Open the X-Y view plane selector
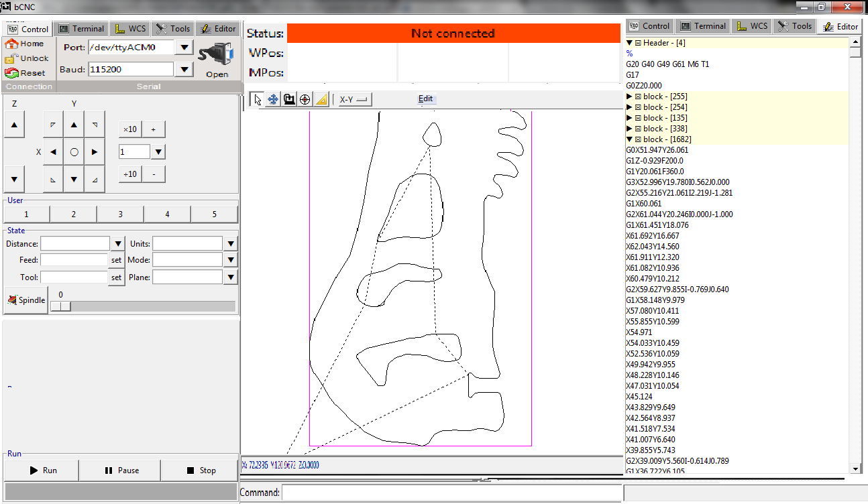The image size is (868, 504). pyautogui.click(x=355, y=99)
